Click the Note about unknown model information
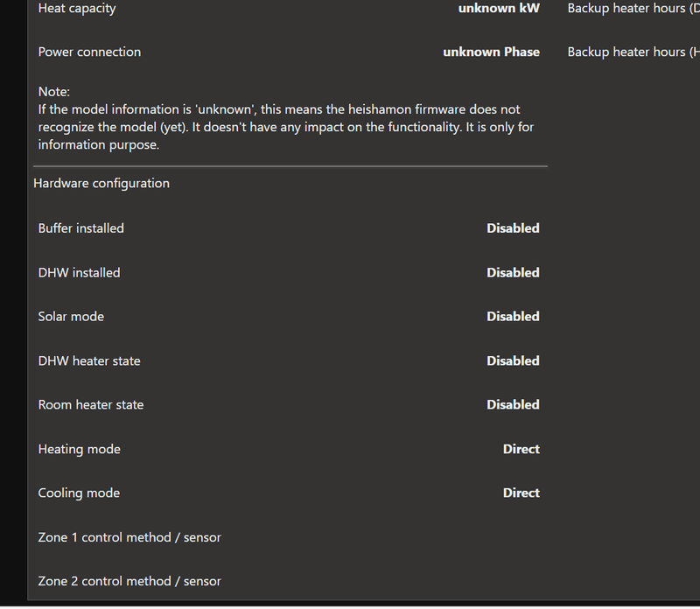This screenshot has height=609, width=700. pos(285,118)
